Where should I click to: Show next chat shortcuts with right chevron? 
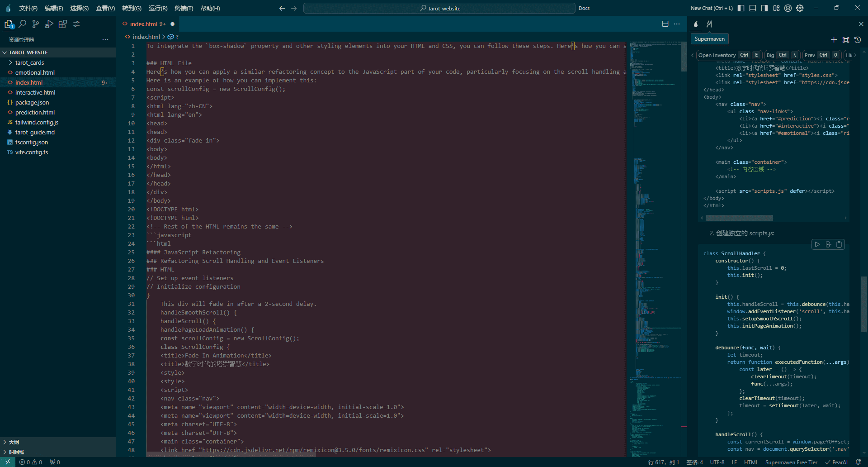coord(855,55)
